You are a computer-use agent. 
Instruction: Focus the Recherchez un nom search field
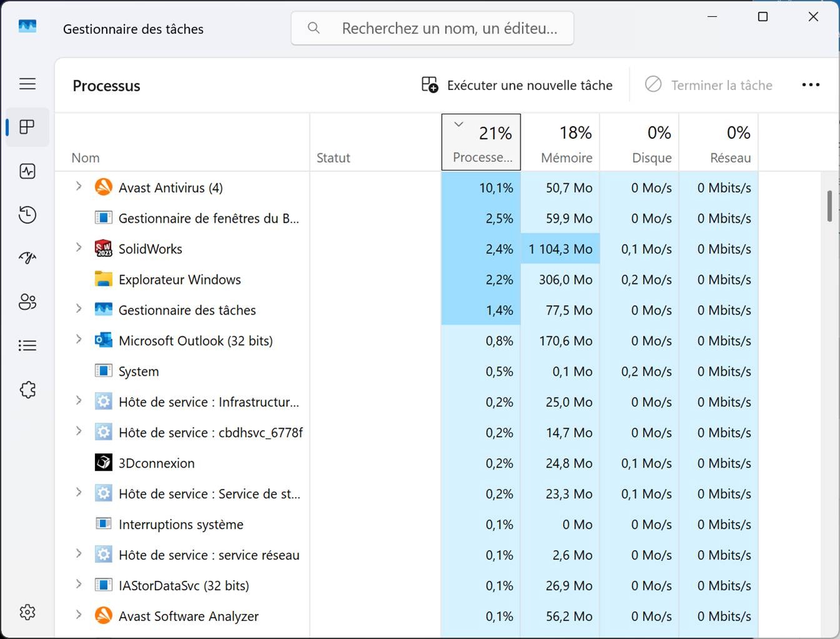click(x=432, y=28)
